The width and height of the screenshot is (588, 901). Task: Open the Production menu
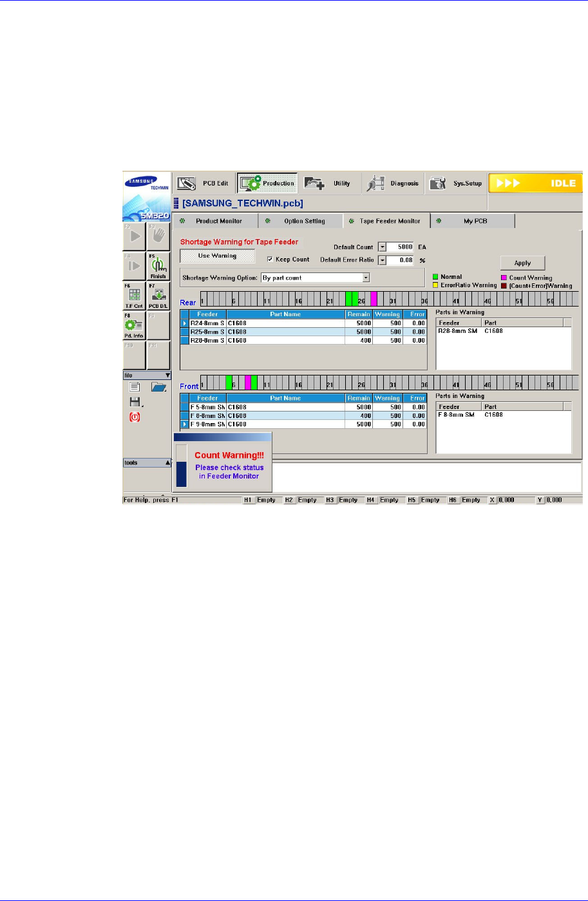click(x=267, y=183)
